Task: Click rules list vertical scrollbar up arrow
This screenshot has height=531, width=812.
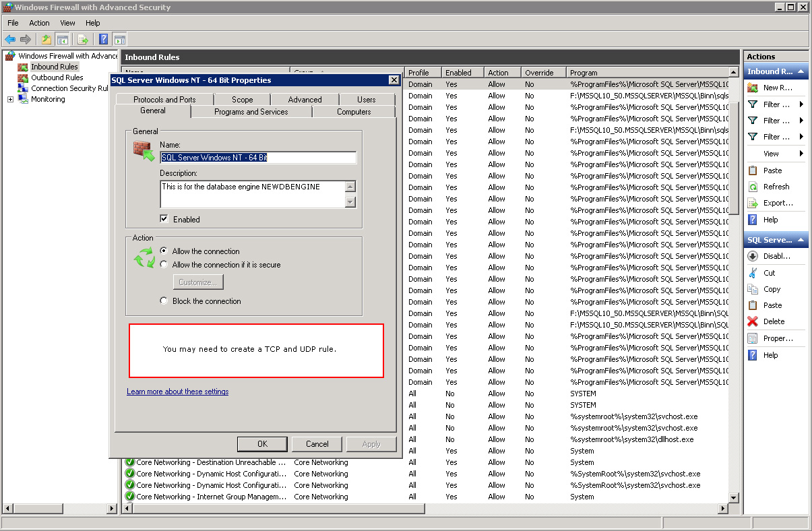Action: click(734, 72)
